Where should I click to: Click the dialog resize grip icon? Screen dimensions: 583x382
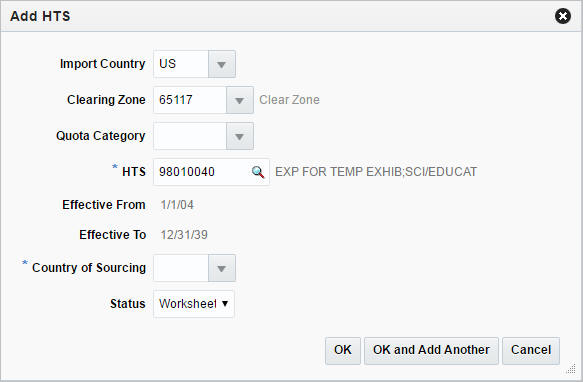tap(571, 368)
